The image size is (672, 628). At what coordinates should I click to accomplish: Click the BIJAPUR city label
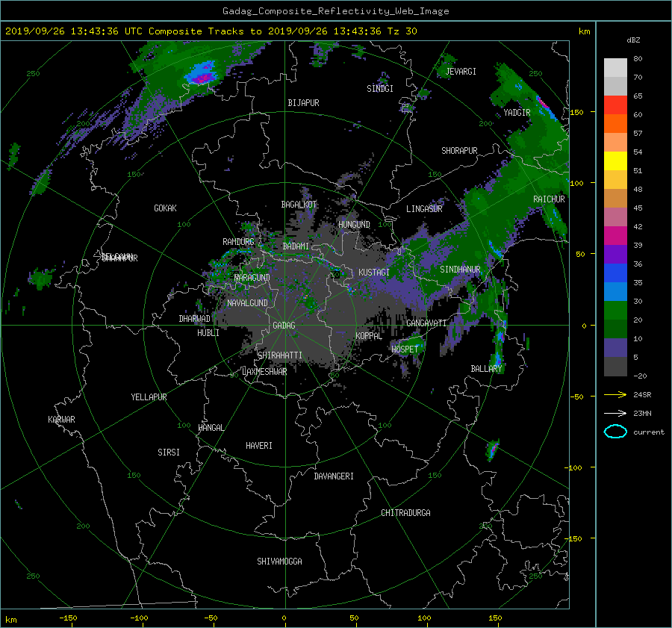tap(303, 103)
